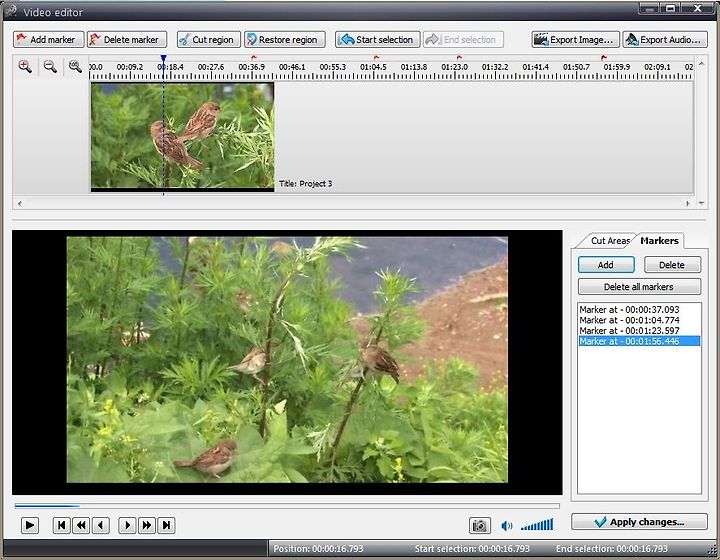Click Start selection time in status bar

472,549
